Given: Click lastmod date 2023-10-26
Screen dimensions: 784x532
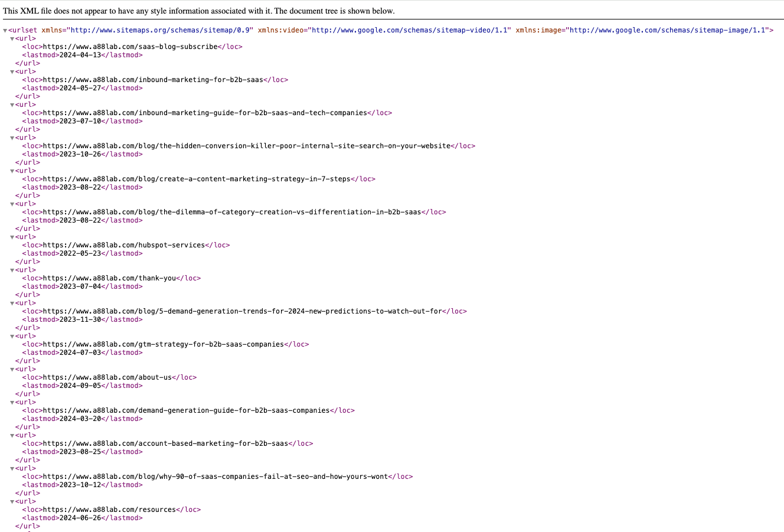Looking at the screenshot, I should [80, 154].
